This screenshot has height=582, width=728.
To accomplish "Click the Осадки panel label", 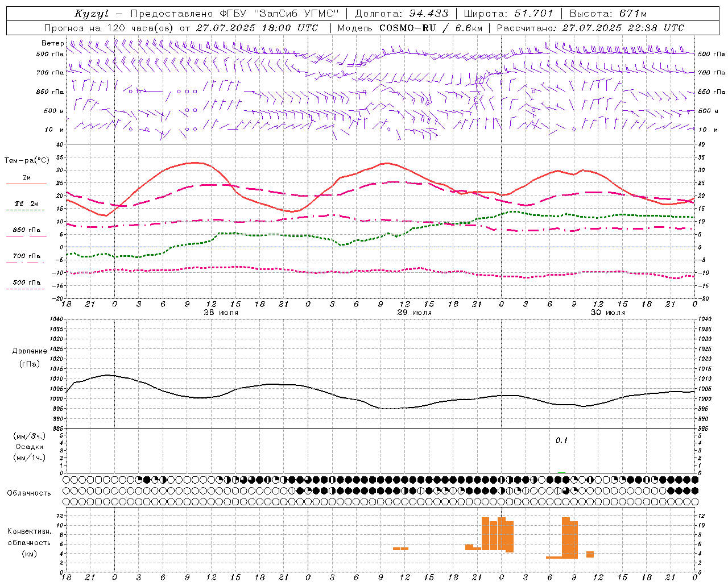I will (30, 447).
